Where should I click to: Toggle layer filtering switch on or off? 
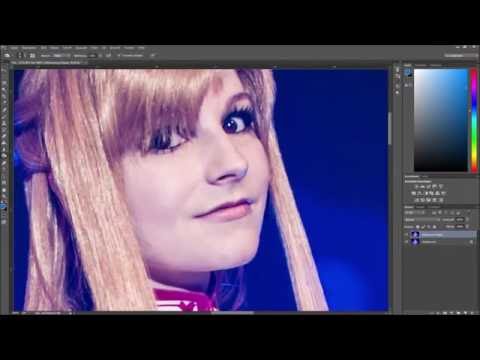(468, 212)
